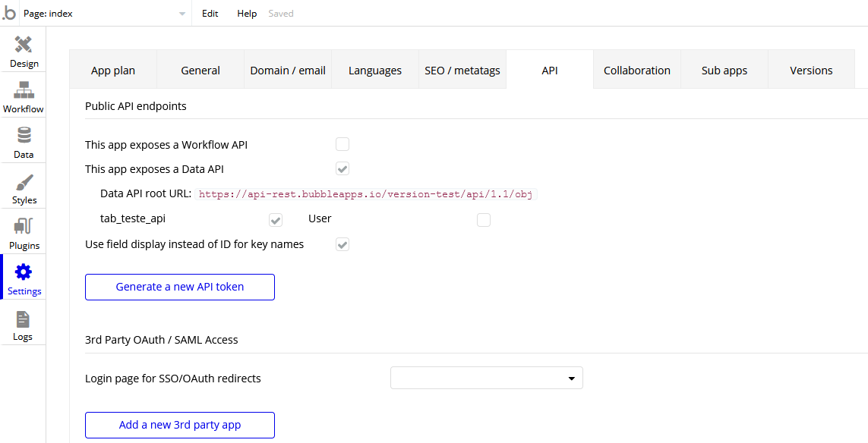Image resolution: width=868 pixels, height=443 pixels.
Task: Open the Design section icon
Action: click(24, 45)
